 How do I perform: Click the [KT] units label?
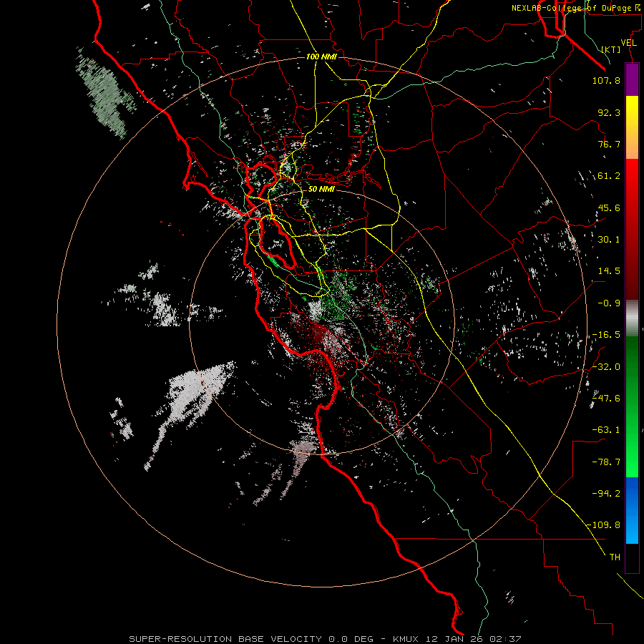(x=611, y=49)
